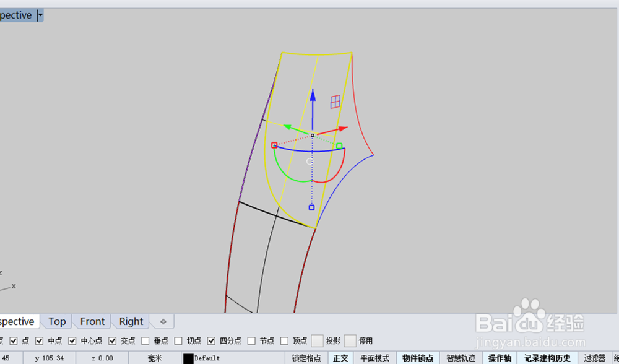Select the green Y-axis arrow on the gumball
619x364 pixels.
288,126
